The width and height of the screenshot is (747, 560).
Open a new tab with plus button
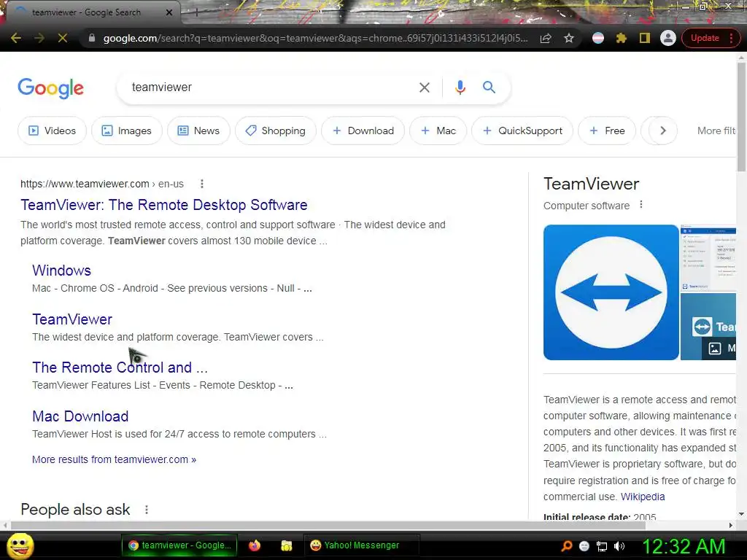coord(196,13)
